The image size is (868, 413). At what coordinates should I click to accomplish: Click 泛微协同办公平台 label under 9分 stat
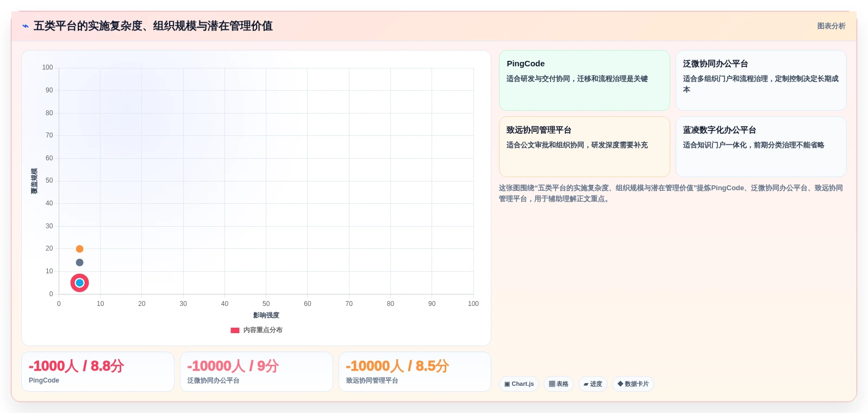[214, 380]
